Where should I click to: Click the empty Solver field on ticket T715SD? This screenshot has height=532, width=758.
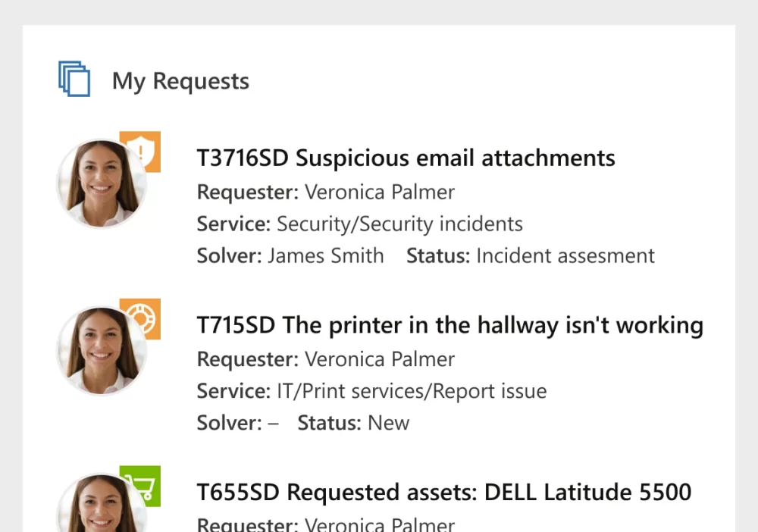pos(273,423)
